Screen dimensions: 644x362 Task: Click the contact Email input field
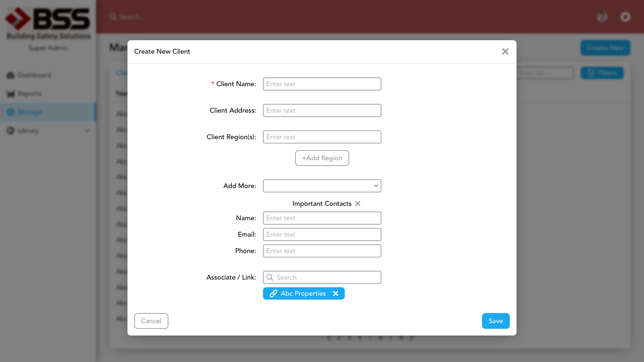point(322,235)
